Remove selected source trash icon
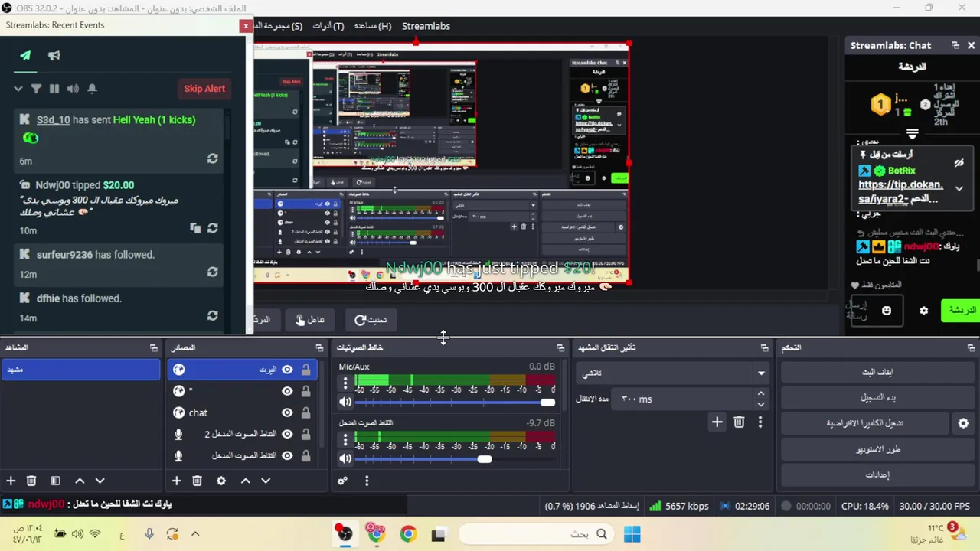Image resolution: width=980 pixels, height=551 pixels. tap(197, 481)
